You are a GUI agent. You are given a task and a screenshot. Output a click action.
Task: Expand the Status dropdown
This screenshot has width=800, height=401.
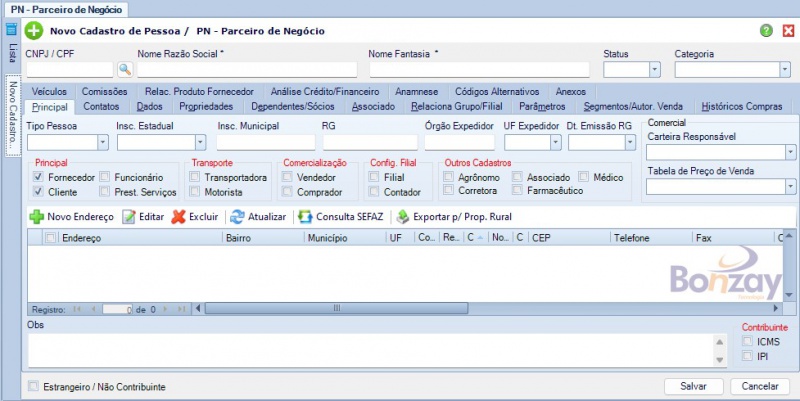655,70
